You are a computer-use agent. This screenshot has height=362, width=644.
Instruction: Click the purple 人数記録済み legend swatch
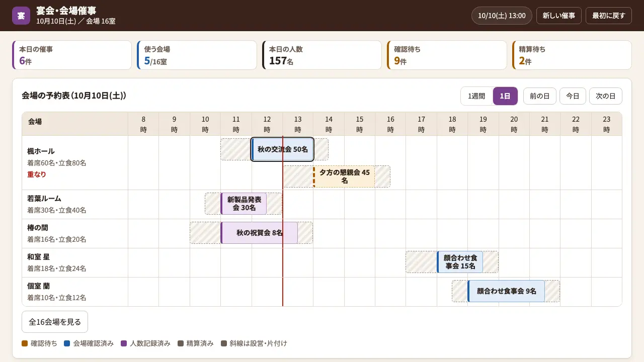pyautogui.click(x=124, y=343)
